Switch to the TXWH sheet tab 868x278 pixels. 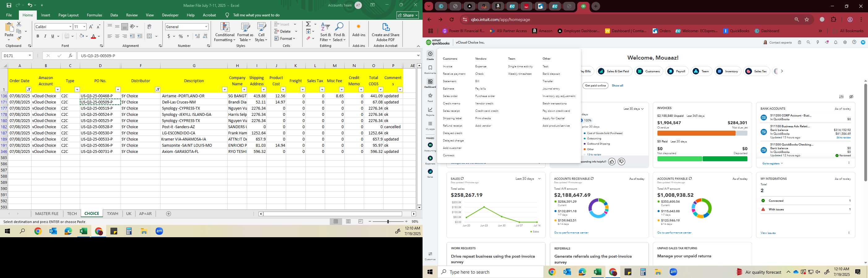[113, 214]
